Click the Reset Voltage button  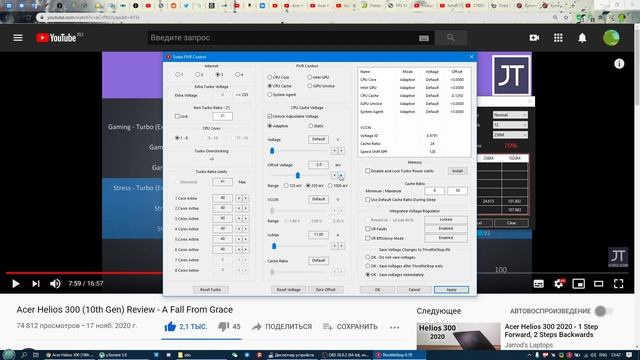289,289
